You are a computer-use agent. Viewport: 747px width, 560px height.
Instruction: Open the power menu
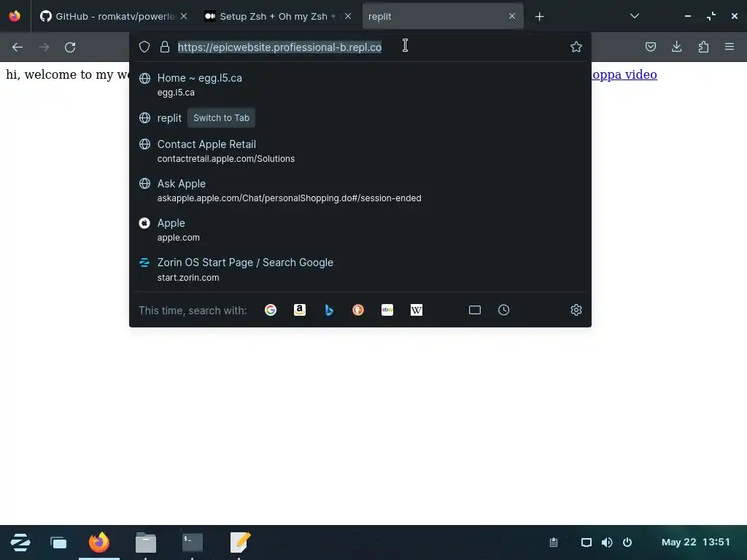coord(627,542)
